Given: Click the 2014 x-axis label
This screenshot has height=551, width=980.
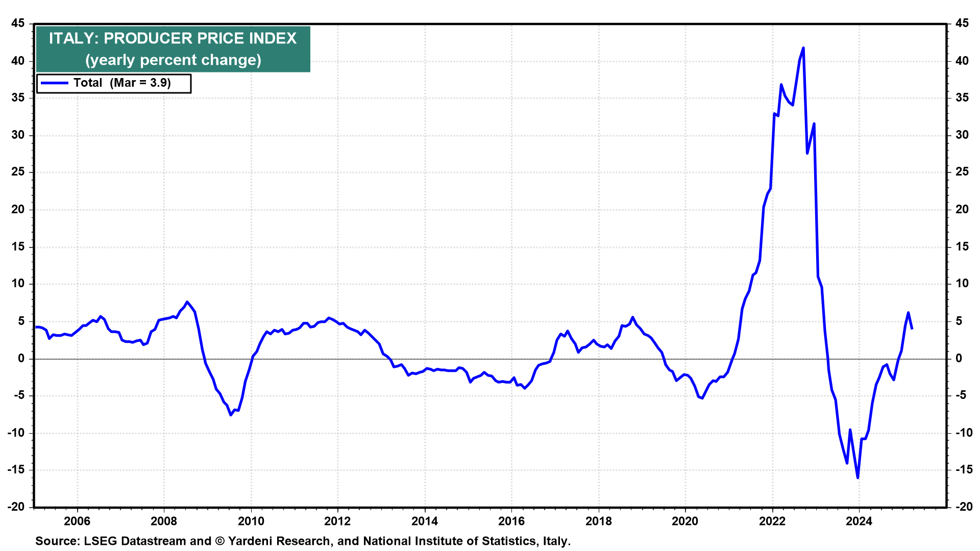Looking at the screenshot, I should pos(425,521).
